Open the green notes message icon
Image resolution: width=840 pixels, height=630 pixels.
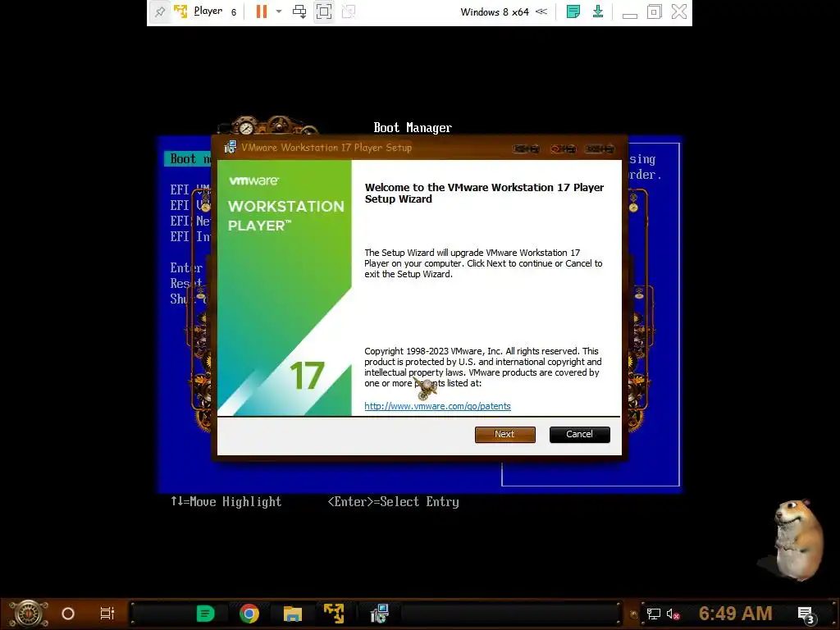(573, 11)
